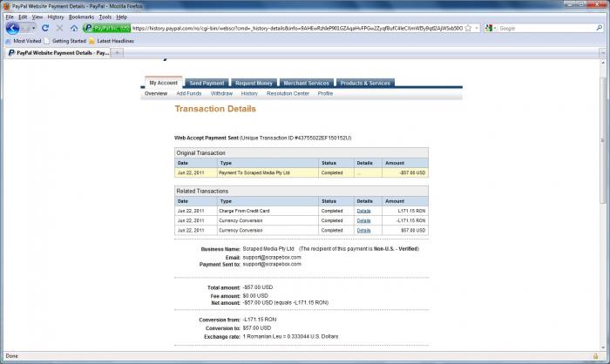The width and height of the screenshot is (610, 364).
Task: Open Details for Charge From Credit Card
Action: point(363,211)
